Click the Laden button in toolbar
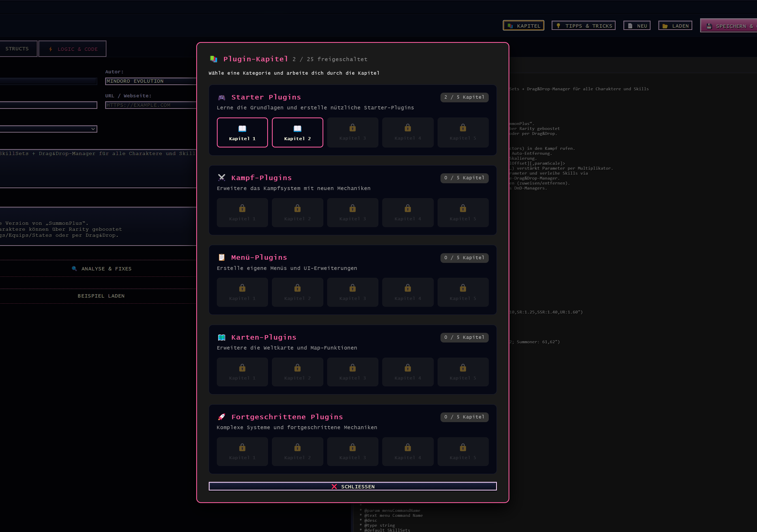Viewport: 757px width, 532px height. tap(675, 26)
